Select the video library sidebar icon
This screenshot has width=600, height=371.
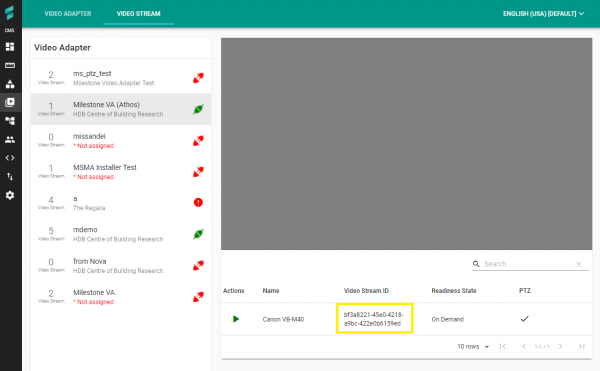point(10,102)
